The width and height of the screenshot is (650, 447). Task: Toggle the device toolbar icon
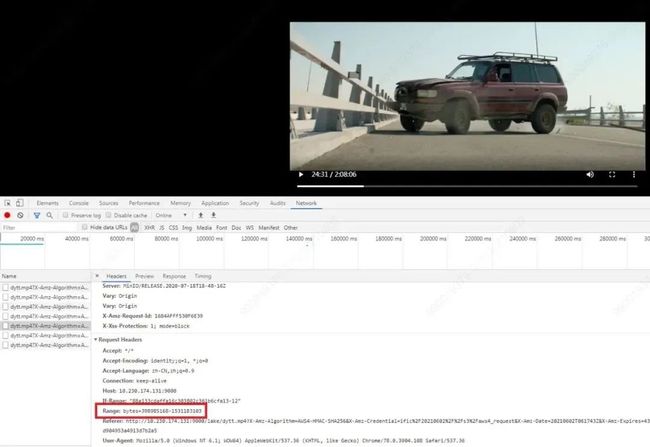pos(19,203)
